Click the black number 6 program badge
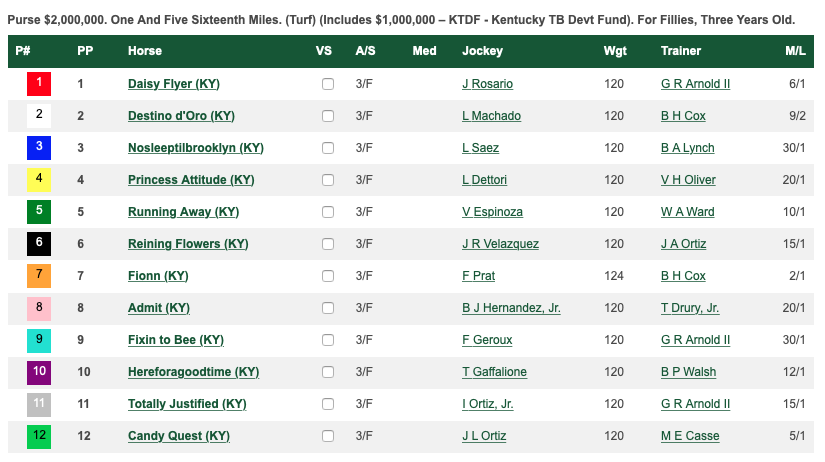 [39, 244]
